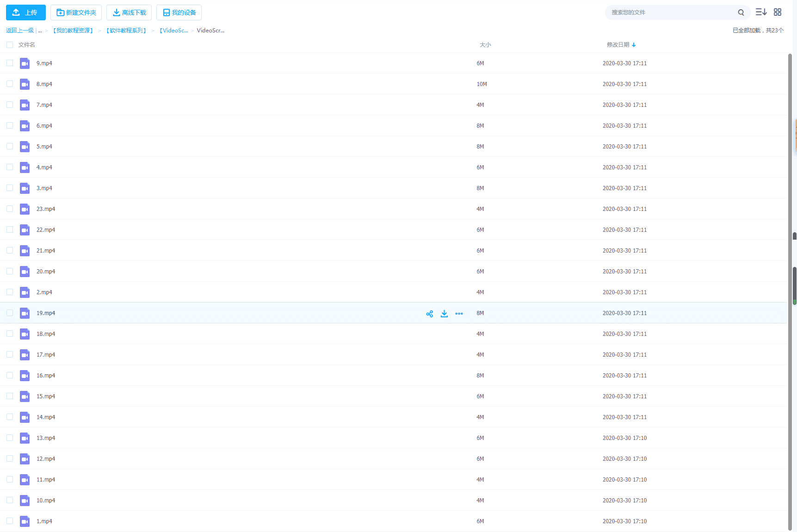Click the video file icon for 16.mp4
This screenshot has height=532, width=797.
click(x=25, y=376)
